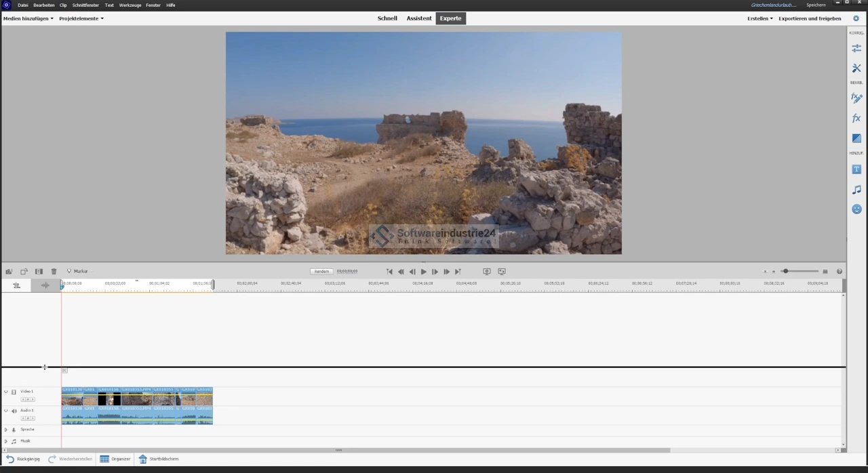Open the Graphics smiley icon panel
Viewport: 868px width, 473px height.
click(x=856, y=209)
